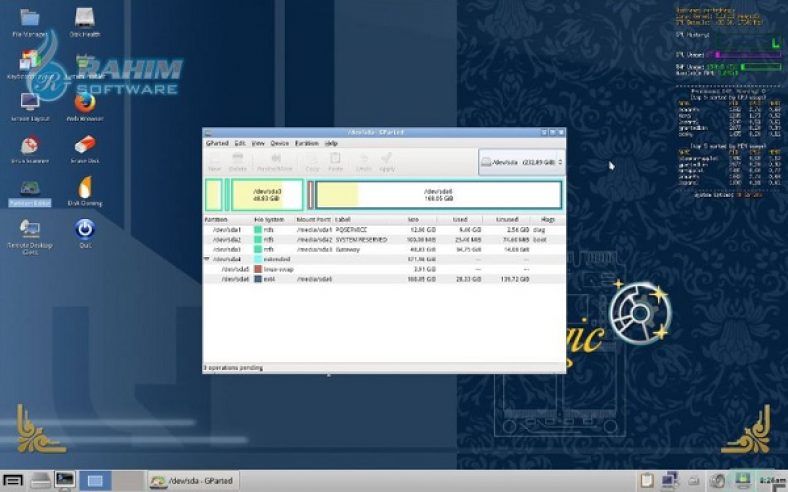Screen dimensions: 788x492
Task: Click the network icon in system tray
Action: coord(669,480)
